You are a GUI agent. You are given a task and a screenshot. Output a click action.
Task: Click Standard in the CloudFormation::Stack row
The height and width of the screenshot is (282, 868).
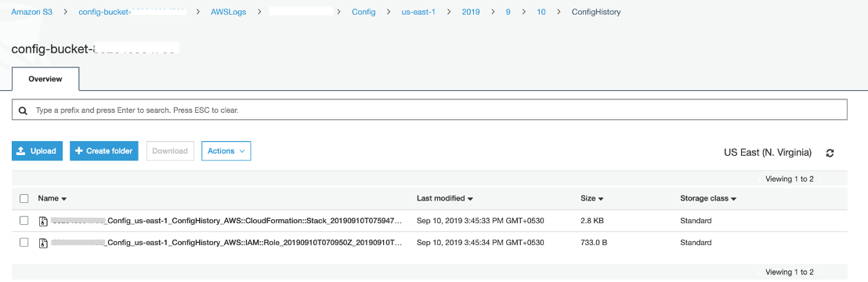coord(696,221)
